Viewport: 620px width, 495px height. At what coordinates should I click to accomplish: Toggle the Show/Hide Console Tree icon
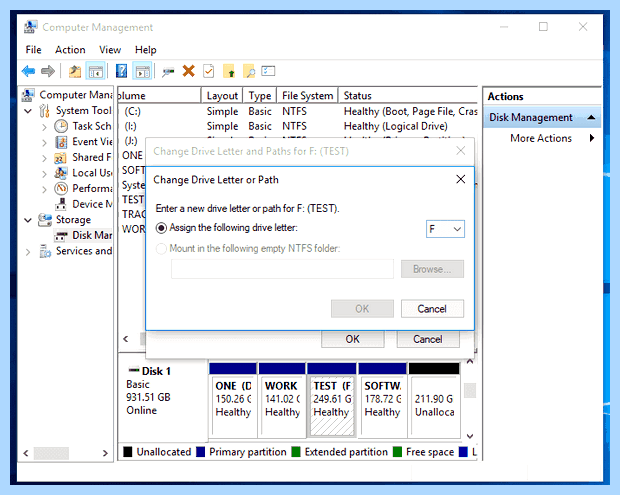96,72
